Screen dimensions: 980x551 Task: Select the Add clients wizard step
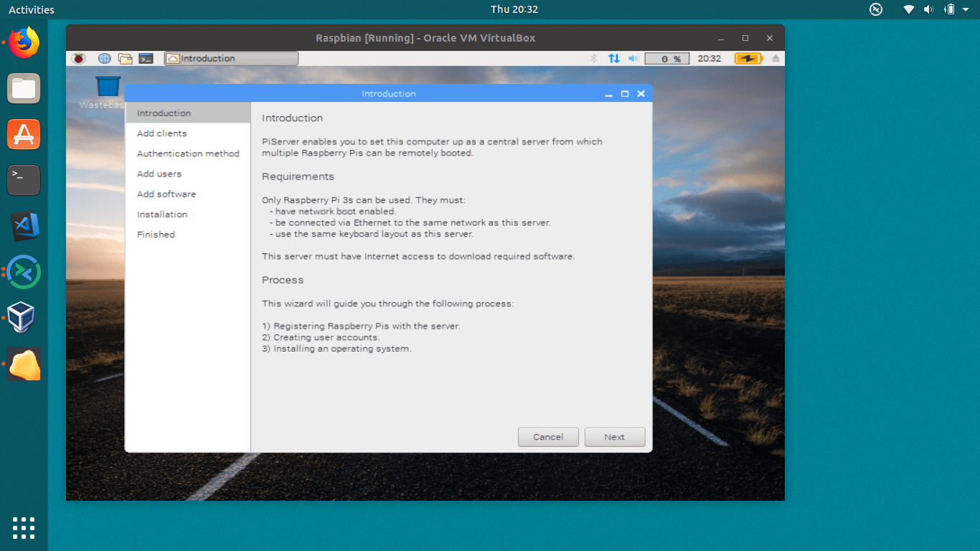pos(161,133)
